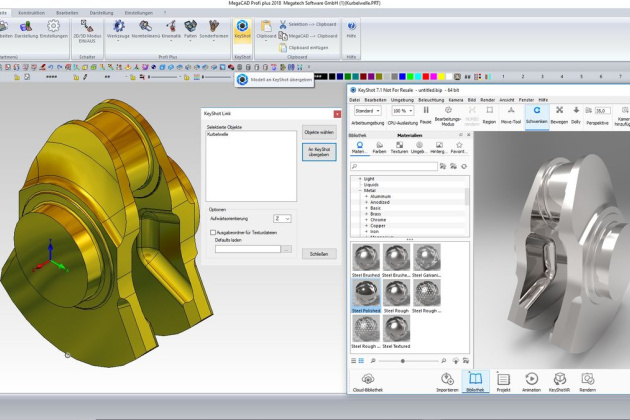Screen dimensions: 630x420
Task: Open the Beleuchtung menu in KeyShot
Action: [x=430, y=100]
